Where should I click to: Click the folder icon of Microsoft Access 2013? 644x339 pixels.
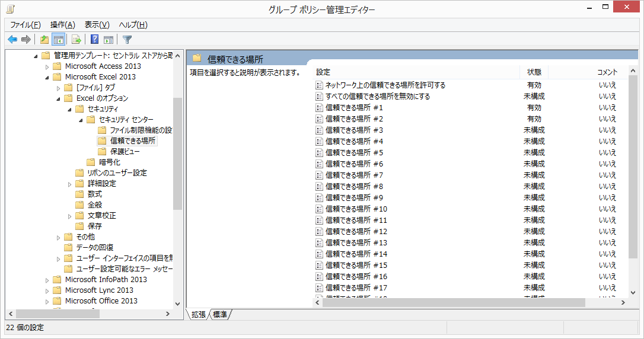(57, 66)
